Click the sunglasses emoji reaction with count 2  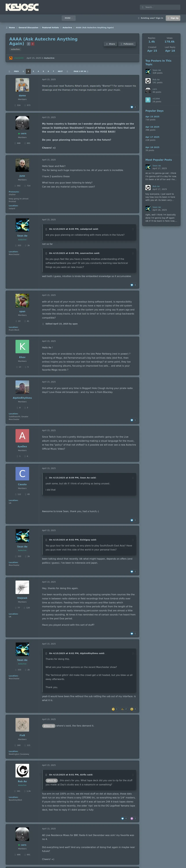tap(123, 709)
